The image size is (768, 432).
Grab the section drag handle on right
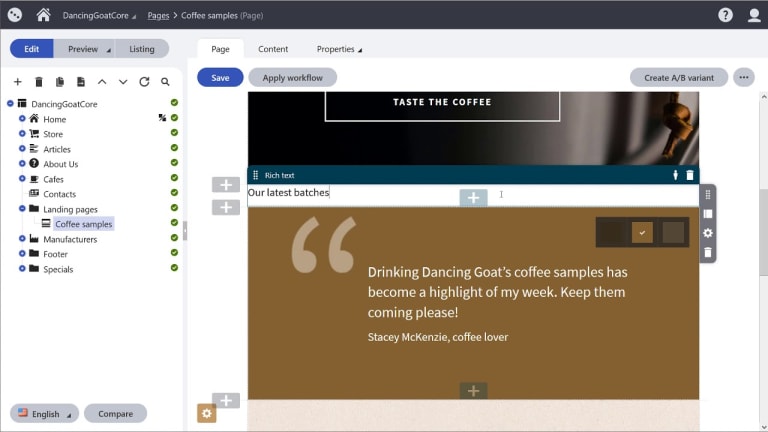point(708,194)
